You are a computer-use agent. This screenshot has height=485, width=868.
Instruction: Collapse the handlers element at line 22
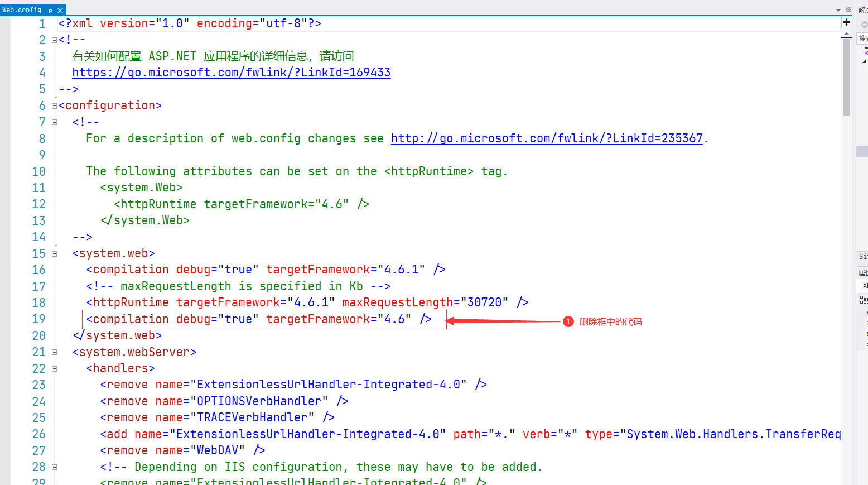point(54,368)
